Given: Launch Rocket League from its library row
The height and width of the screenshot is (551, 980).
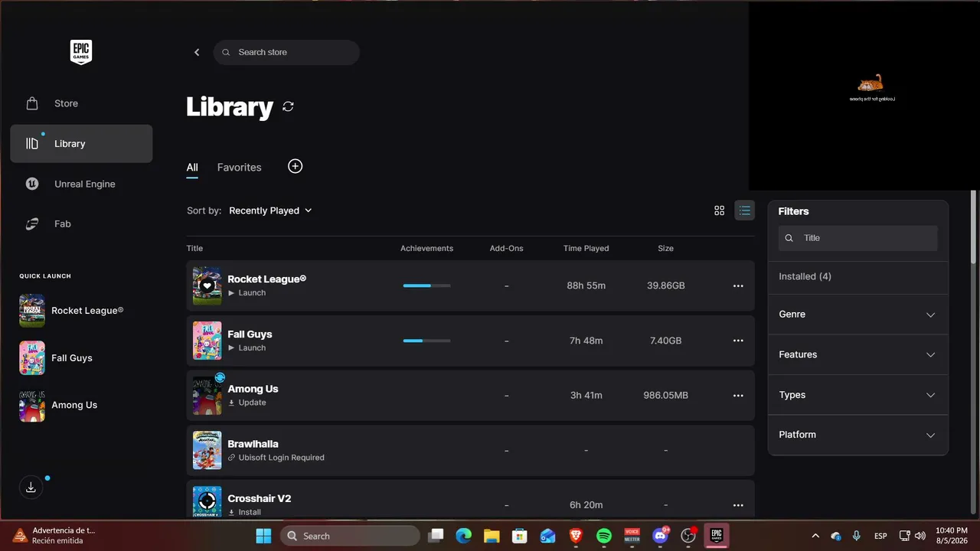Looking at the screenshot, I should click(247, 293).
